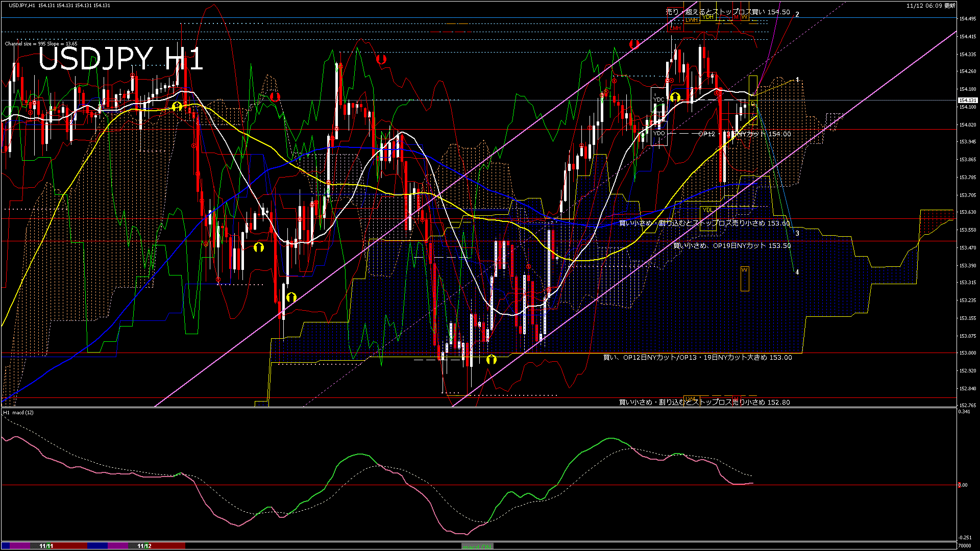Click the 152.80 stop-loss sell text label
The height and width of the screenshot is (551, 980).
(x=704, y=403)
